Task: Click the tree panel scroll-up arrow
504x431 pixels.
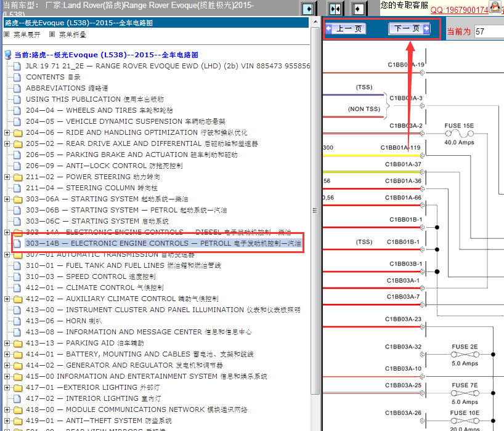Action: [x=315, y=22]
